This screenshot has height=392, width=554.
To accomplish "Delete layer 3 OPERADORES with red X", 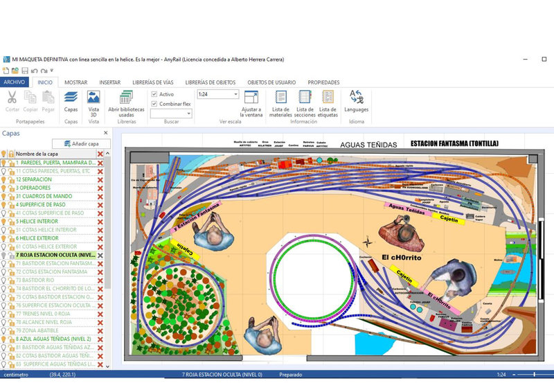I will click(100, 188).
